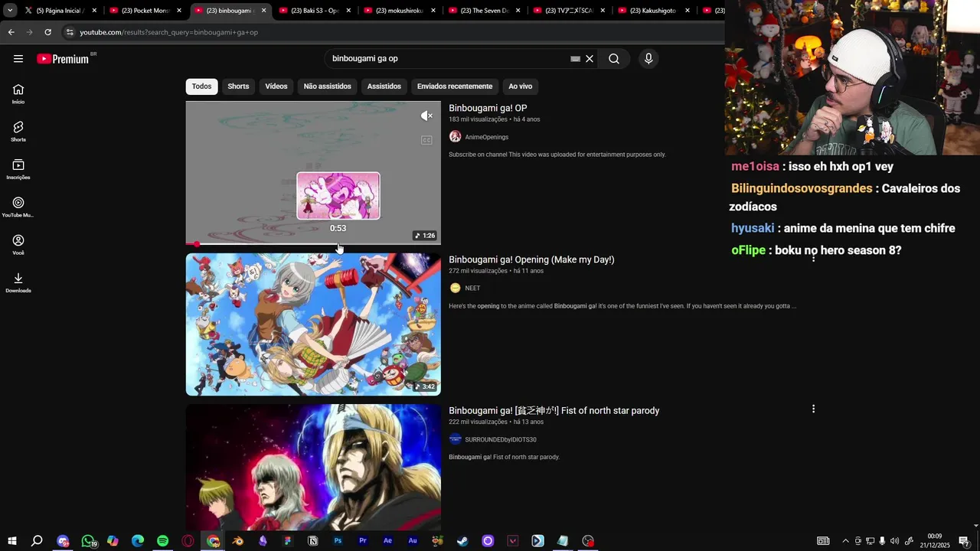Open Notion from the taskbar
980x551 pixels.
pyautogui.click(x=312, y=541)
